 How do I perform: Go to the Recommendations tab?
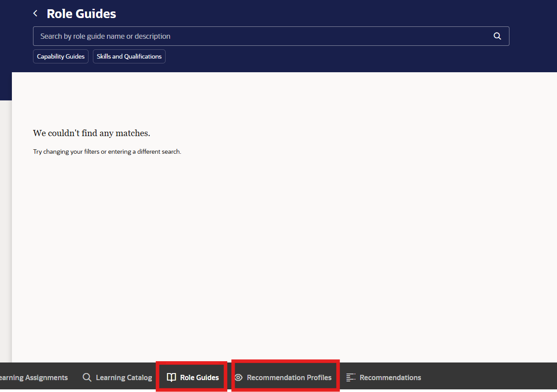point(384,377)
